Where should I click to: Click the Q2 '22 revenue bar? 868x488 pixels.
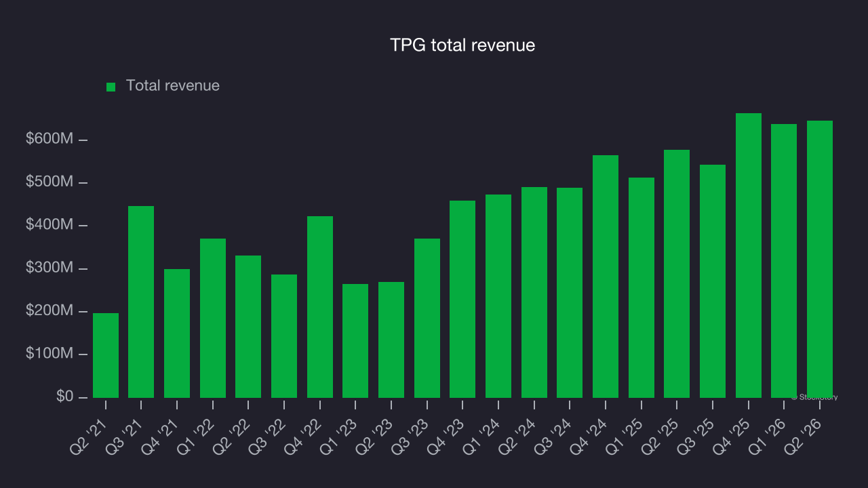[248, 327]
